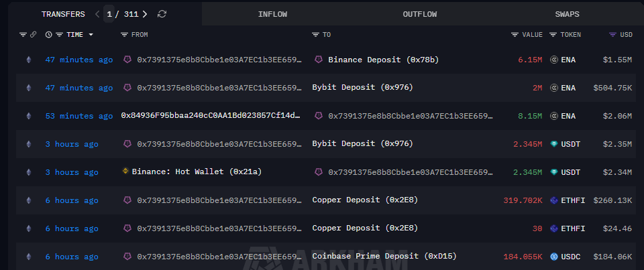644x270 pixels.
Task: Go to previous transfers page
Action: tap(97, 13)
